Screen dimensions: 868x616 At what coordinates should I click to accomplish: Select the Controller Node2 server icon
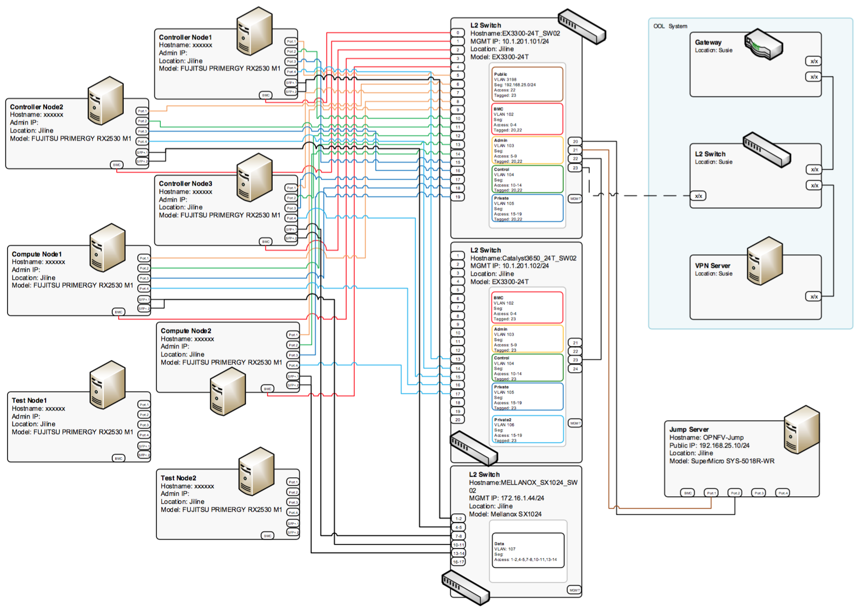tap(105, 100)
